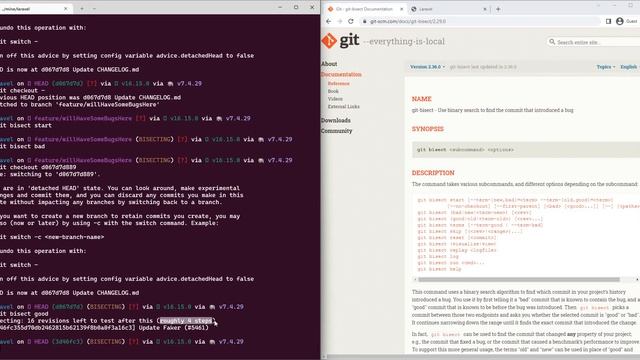Click the 'git bisect bad' command in terminal
The image size is (640, 360).
pyautogui.click(x=22, y=146)
